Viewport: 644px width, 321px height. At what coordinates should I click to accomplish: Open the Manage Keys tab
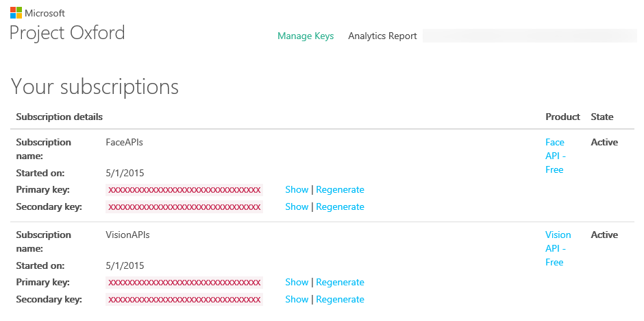[x=306, y=36]
